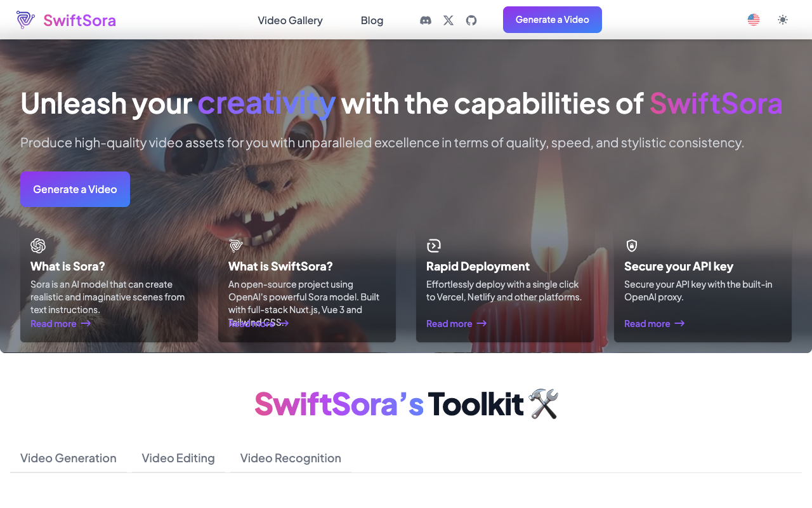
Task: Open Blog in the navigation
Action: tap(372, 20)
